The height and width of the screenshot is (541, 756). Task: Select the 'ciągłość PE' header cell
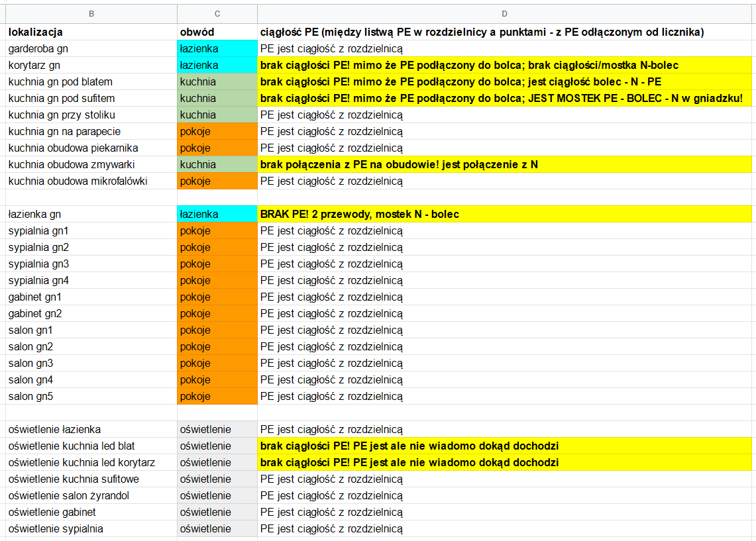pos(505,32)
